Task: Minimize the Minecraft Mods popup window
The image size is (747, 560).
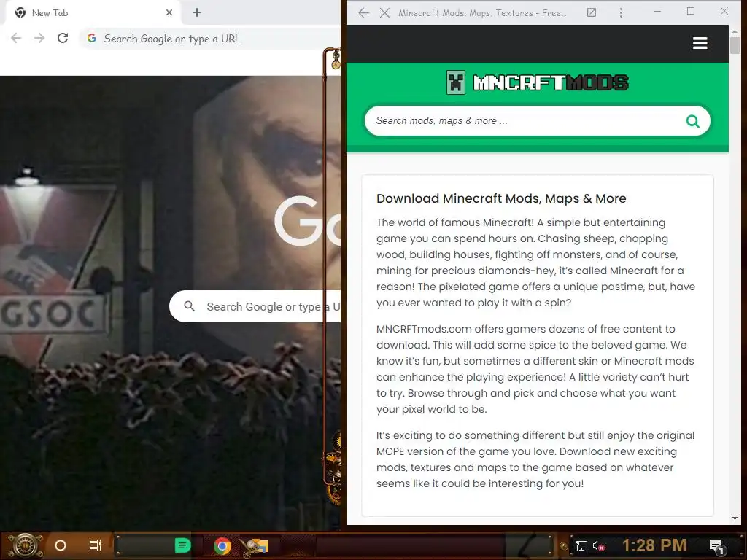Action: point(657,12)
